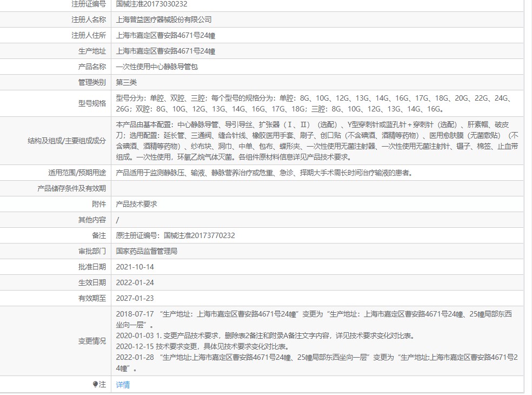
Task: Click the 结构及组成 composition description
Action: pyautogui.click(x=317, y=141)
